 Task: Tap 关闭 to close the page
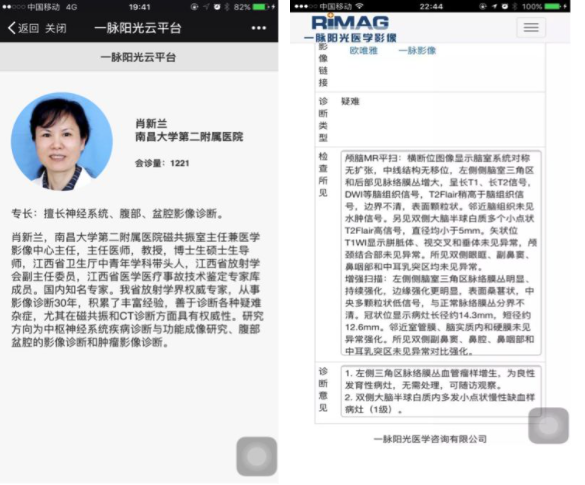coord(56,28)
